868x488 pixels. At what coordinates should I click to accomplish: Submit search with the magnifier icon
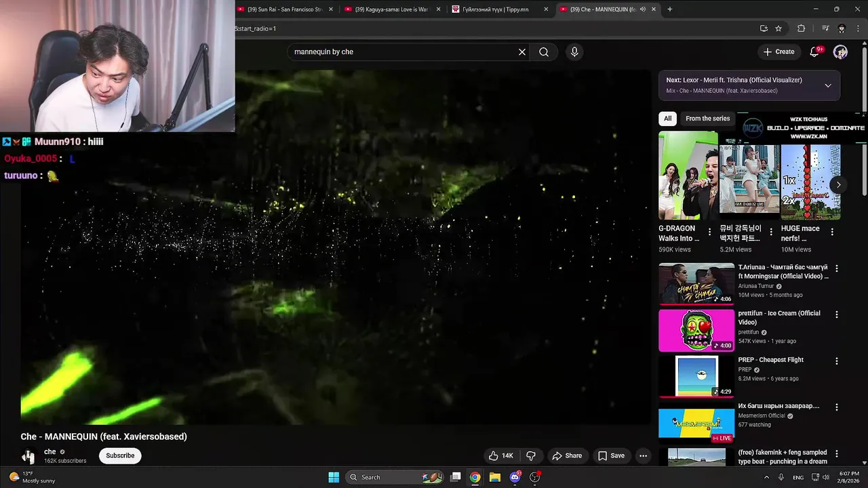coord(544,52)
